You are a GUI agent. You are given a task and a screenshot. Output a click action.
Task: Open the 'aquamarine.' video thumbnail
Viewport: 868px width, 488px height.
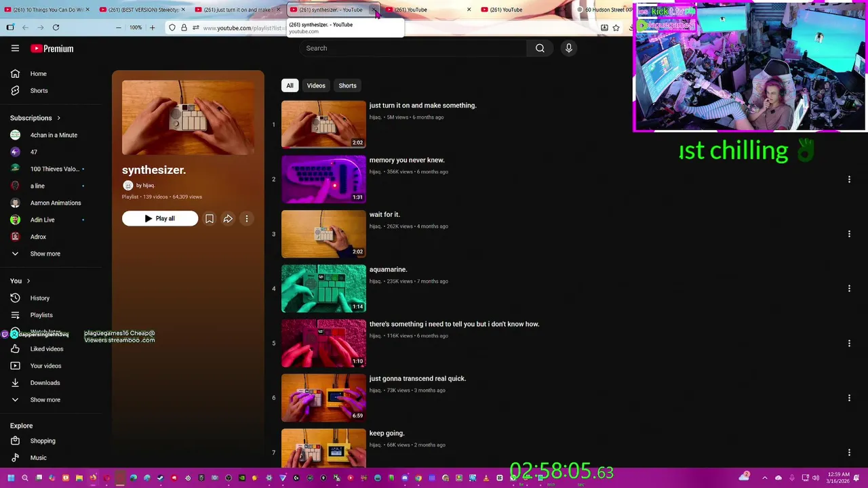tap(323, 289)
